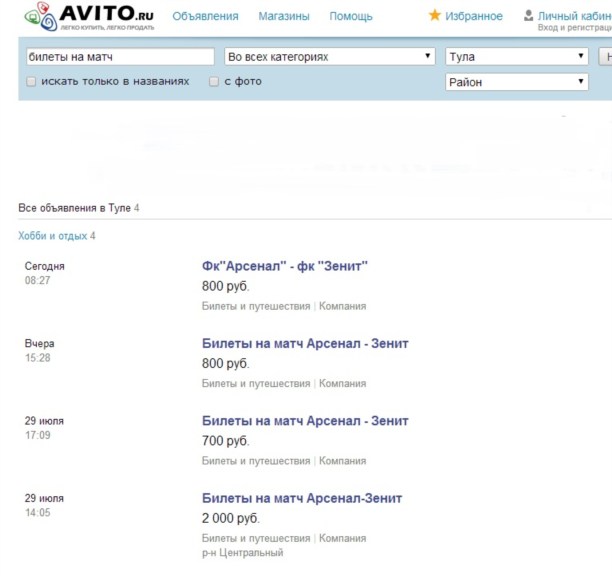The width and height of the screenshot is (612, 576).
Task: Open the Помощь menu item
Action: pos(351,16)
